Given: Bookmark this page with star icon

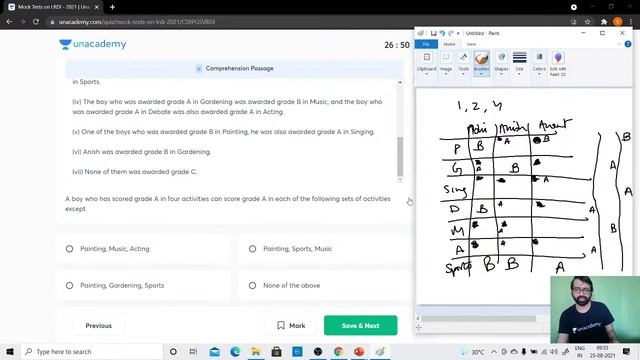Looking at the screenshot, I should point(587,22).
